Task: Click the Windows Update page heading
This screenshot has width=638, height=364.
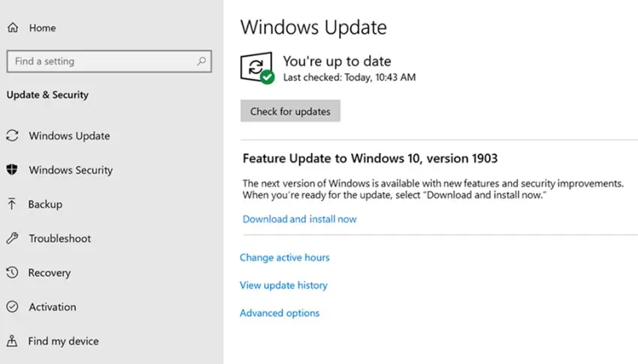Action: pos(313,28)
